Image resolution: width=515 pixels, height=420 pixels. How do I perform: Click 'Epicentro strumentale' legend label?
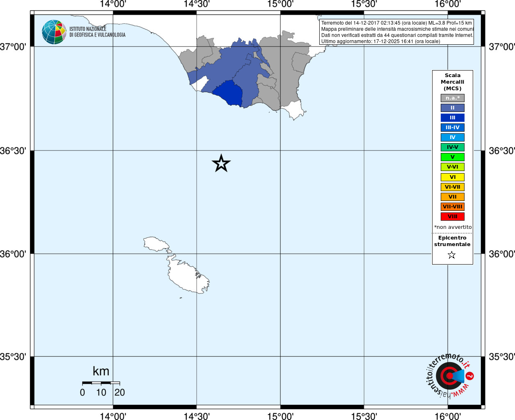[452, 241]
